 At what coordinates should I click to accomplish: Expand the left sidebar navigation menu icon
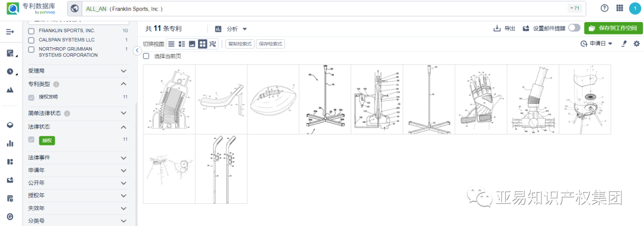10,32
